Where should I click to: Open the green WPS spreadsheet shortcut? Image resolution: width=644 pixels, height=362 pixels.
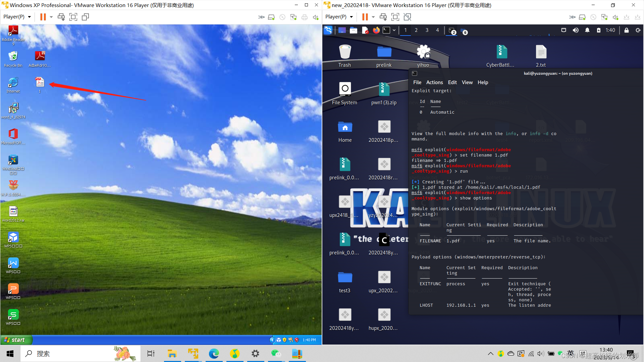(13, 317)
